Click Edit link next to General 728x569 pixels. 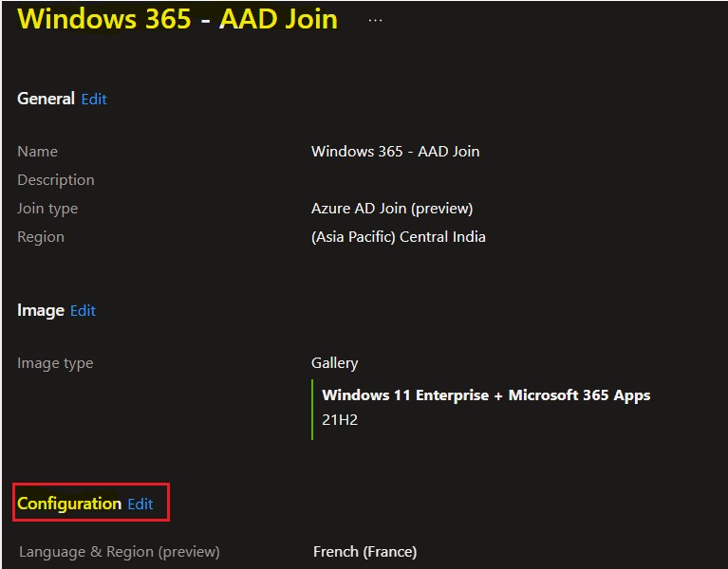(94, 100)
